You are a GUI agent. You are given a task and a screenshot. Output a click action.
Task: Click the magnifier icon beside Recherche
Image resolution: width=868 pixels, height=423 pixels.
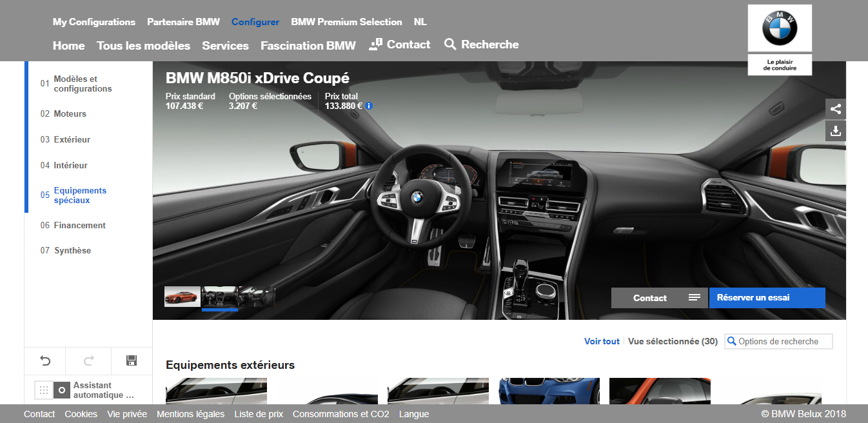point(450,44)
